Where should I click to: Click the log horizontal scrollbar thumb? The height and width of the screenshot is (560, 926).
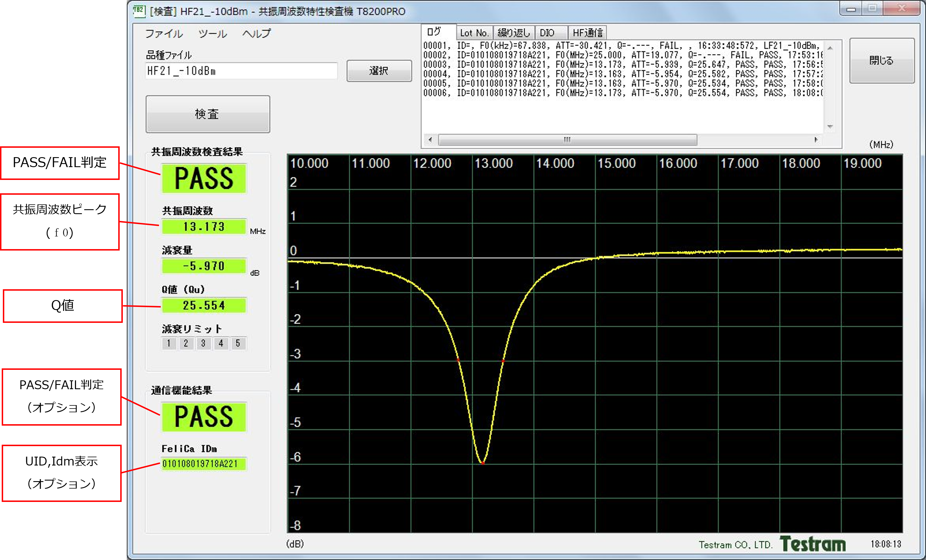568,140
